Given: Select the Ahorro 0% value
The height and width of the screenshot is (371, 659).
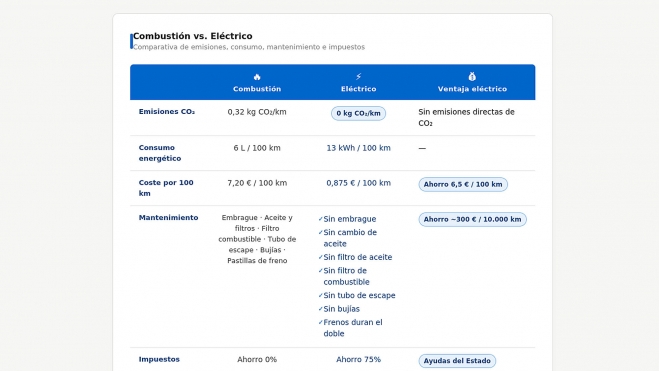Looking at the screenshot, I should (257, 359).
